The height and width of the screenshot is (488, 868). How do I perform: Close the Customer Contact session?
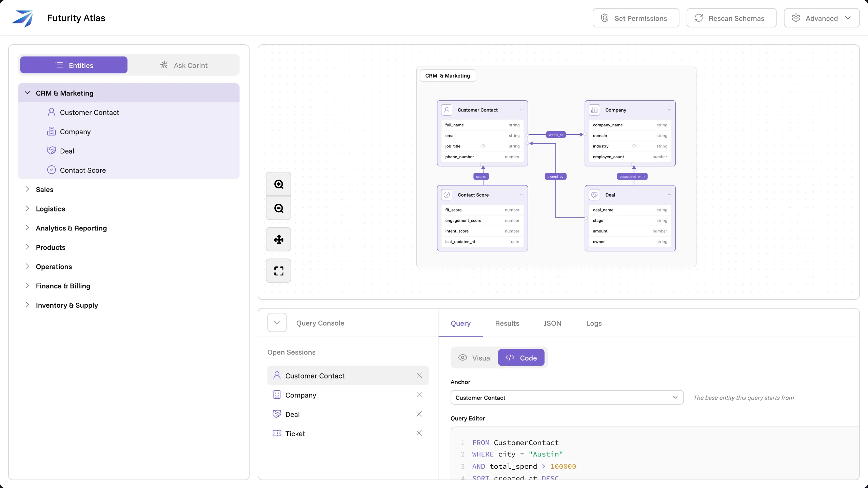(x=419, y=375)
